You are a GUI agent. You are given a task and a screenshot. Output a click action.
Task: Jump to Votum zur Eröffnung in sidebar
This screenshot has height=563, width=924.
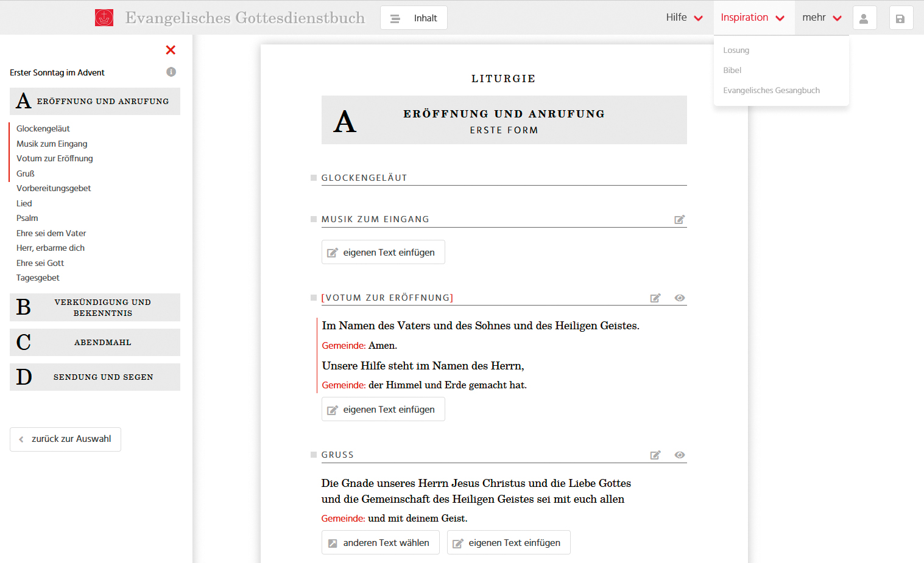pyautogui.click(x=55, y=159)
